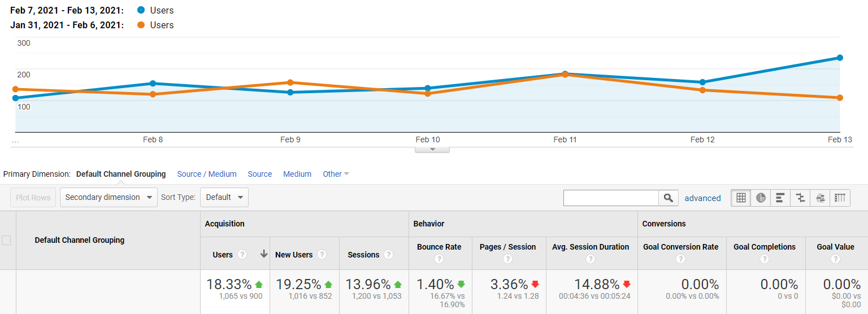The height and width of the screenshot is (314, 868).
Task: Open the advanced filter link
Action: [702, 198]
